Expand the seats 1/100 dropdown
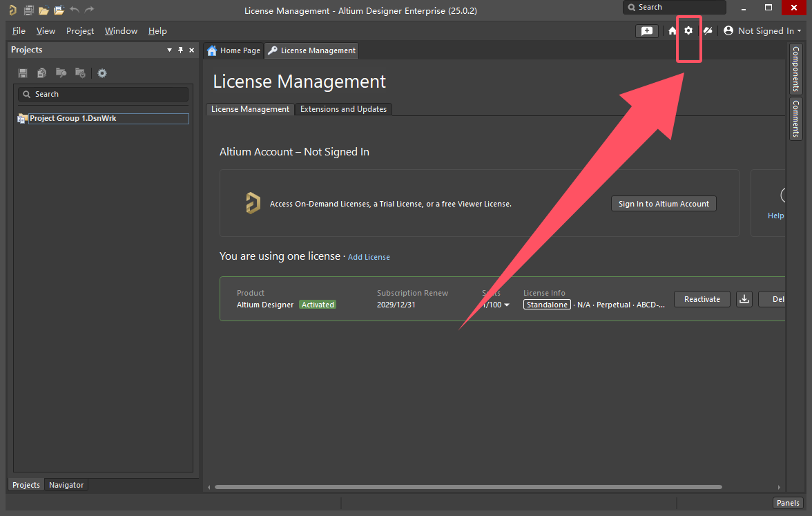812x516 pixels. click(x=507, y=305)
